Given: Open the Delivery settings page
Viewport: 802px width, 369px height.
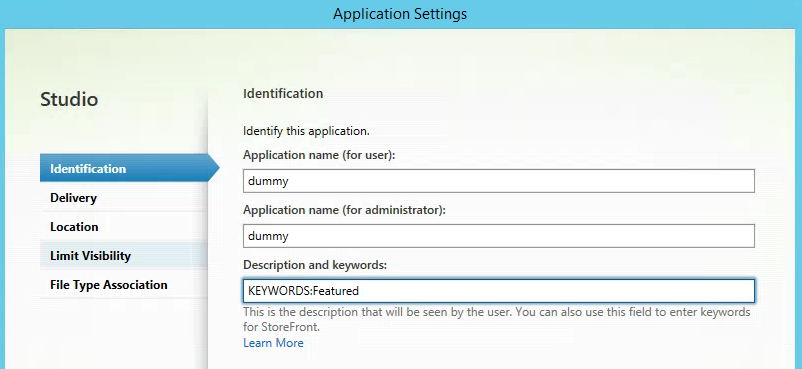Looking at the screenshot, I should pyautogui.click(x=124, y=198).
